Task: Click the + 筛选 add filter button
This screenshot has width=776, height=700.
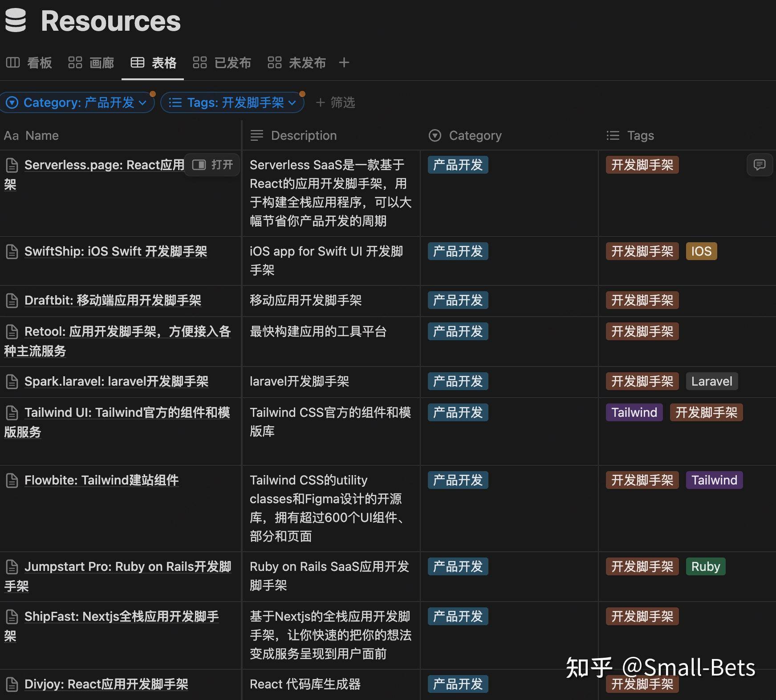Action: coord(335,103)
